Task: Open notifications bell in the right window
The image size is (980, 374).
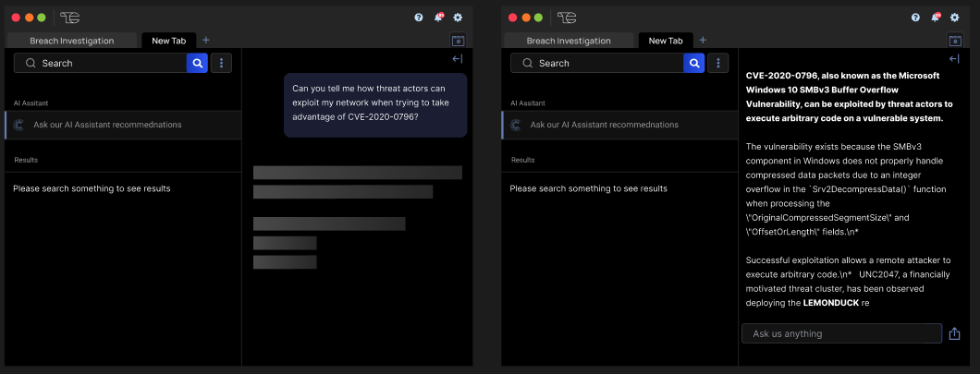Action: [936, 17]
